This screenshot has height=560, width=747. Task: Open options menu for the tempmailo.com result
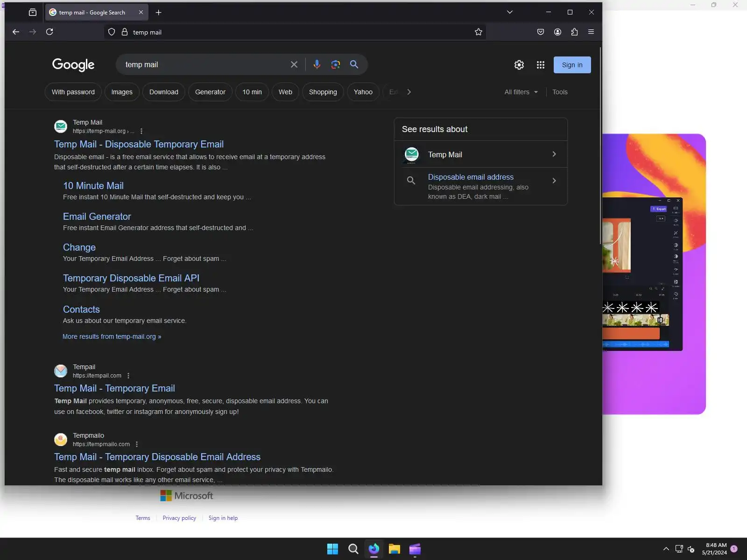point(137,444)
